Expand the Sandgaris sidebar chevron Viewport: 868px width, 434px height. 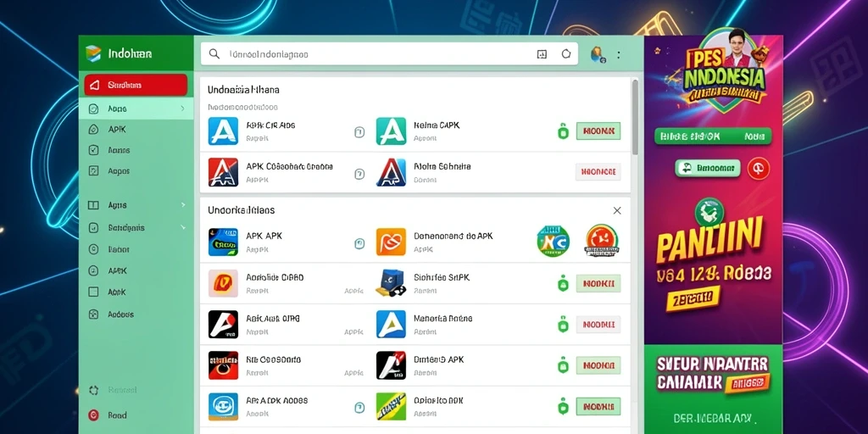(183, 227)
